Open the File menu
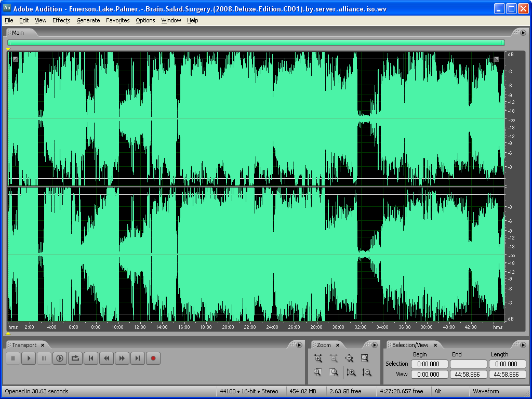 [x=9, y=20]
